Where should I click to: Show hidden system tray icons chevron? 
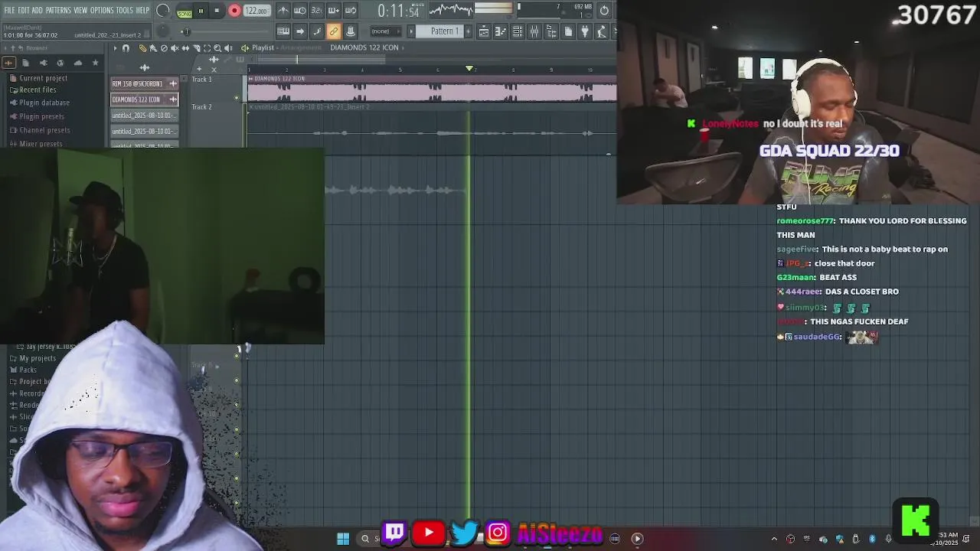coord(774,539)
